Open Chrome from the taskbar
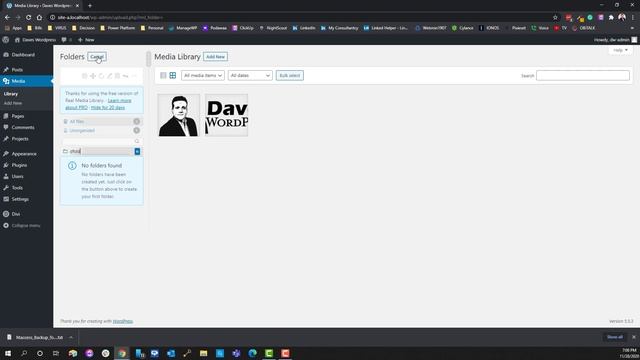Image resolution: width=640 pixels, height=360 pixels. click(122, 353)
